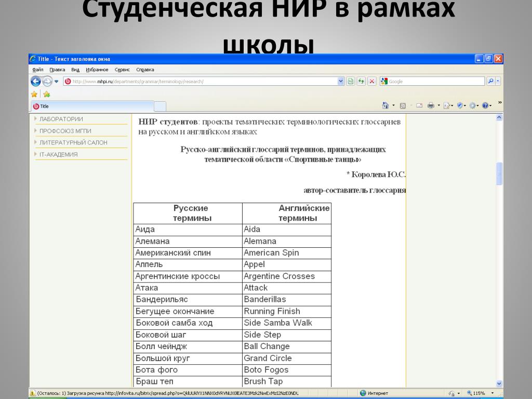532x399 pixels.
Task: Click the page scrollbar up arrow
Action: (499, 118)
